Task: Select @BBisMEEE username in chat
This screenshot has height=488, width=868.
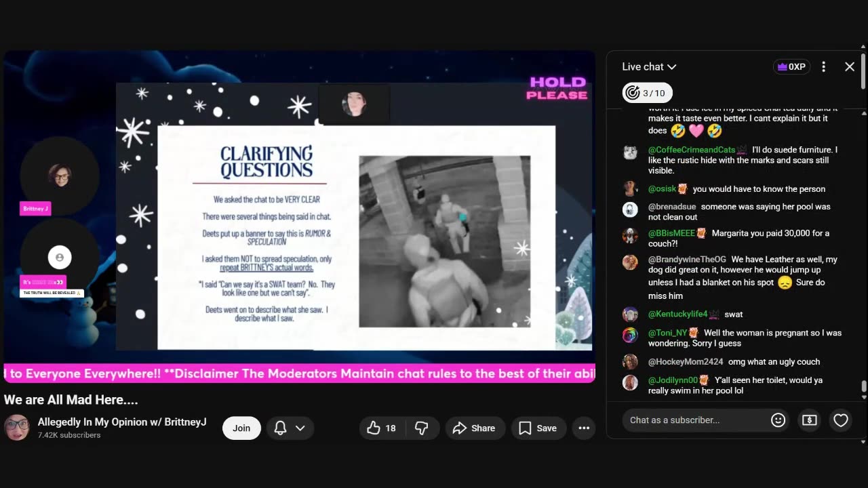Action: tap(671, 233)
